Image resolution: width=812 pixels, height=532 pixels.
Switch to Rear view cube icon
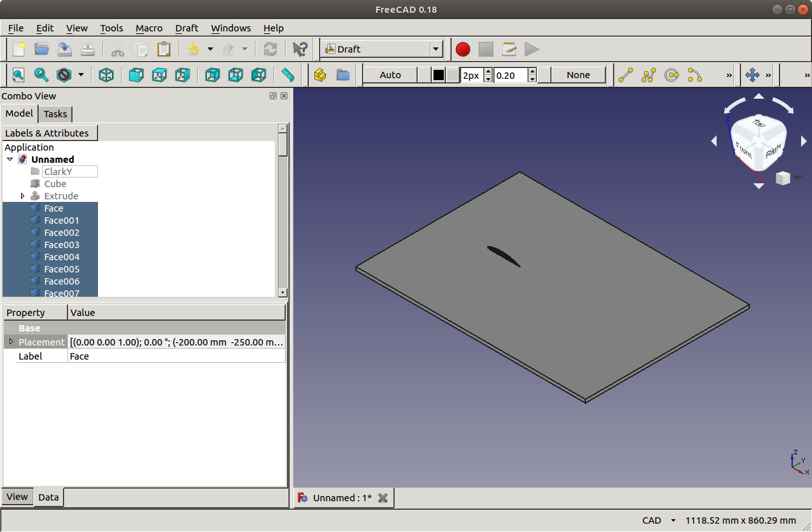tap(213, 75)
